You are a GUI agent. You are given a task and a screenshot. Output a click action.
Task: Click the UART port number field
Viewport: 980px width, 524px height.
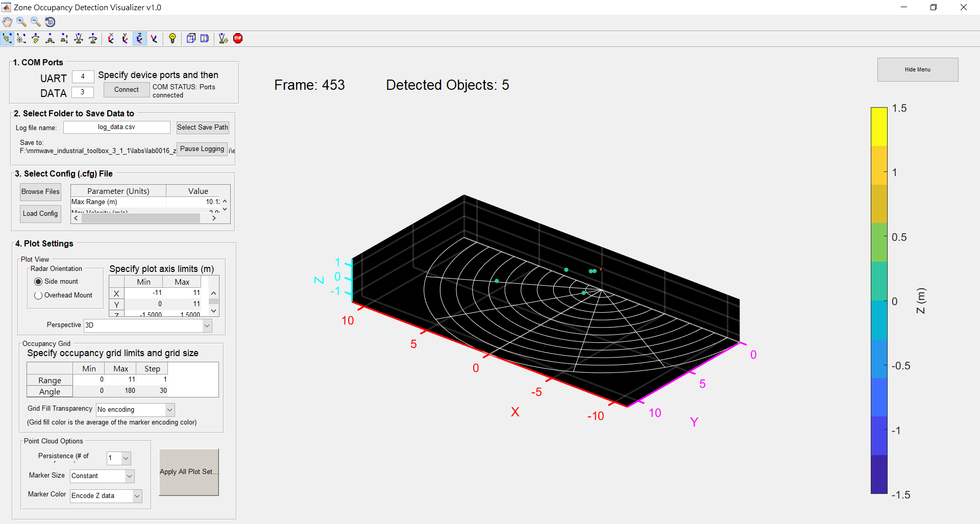pyautogui.click(x=83, y=77)
